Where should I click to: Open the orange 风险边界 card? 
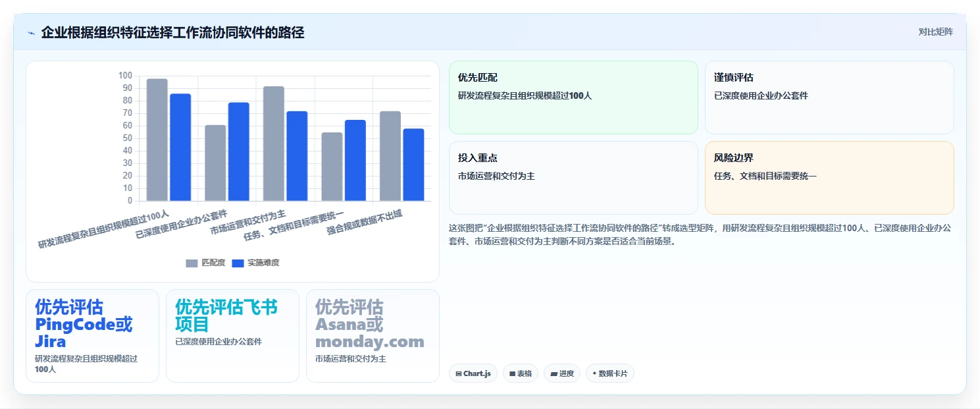(x=829, y=178)
